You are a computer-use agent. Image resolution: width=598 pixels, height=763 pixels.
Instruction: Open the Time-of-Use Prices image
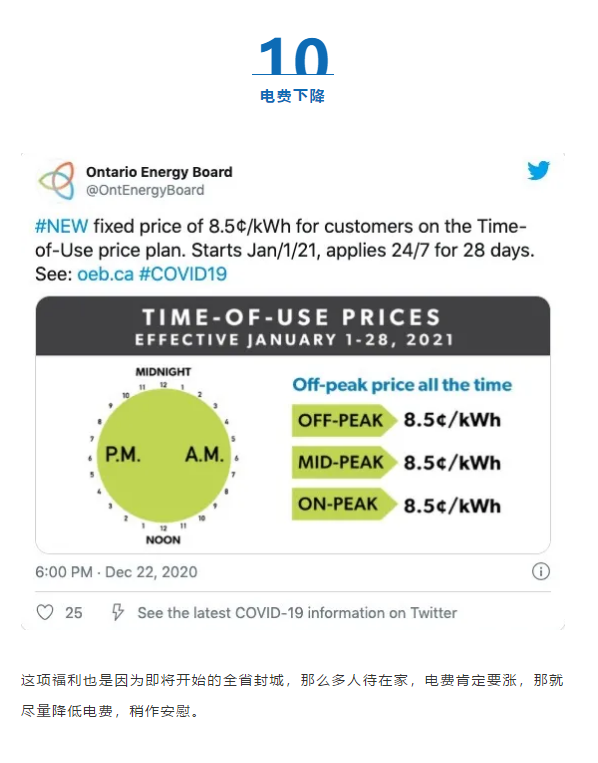[x=293, y=425]
